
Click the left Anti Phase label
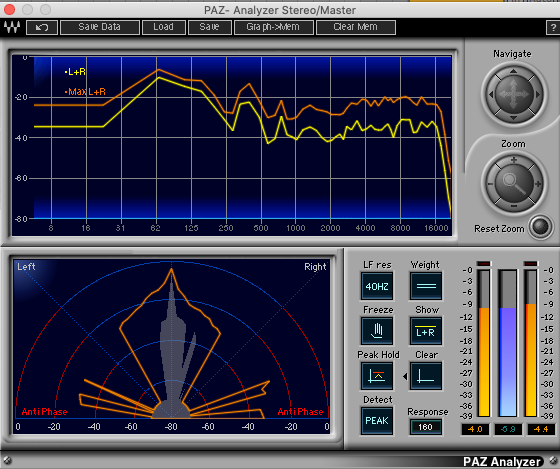click(x=44, y=412)
